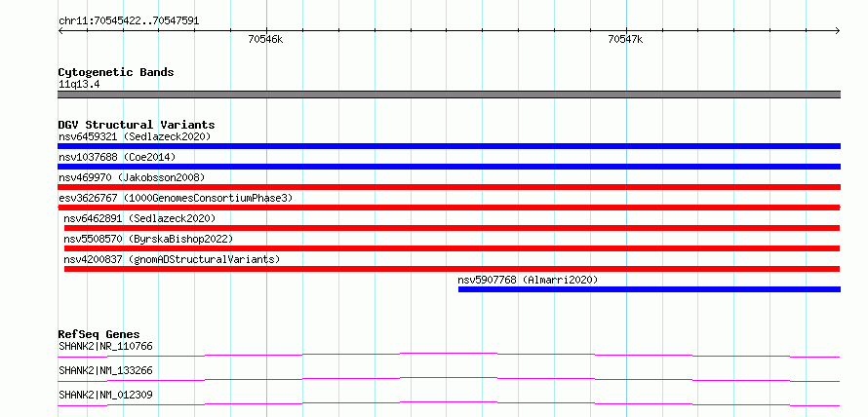Click the blue bar under nsv1037688
868x417 pixels.
pos(449,167)
